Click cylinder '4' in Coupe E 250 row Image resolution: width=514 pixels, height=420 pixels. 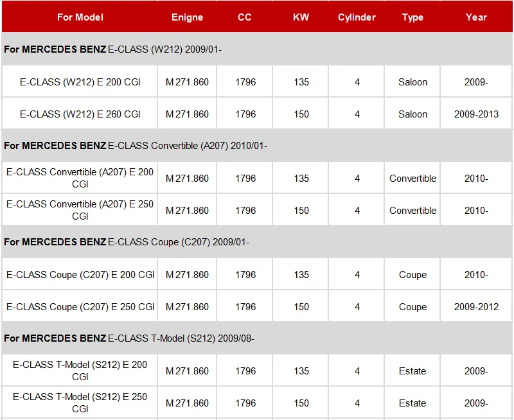(357, 306)
